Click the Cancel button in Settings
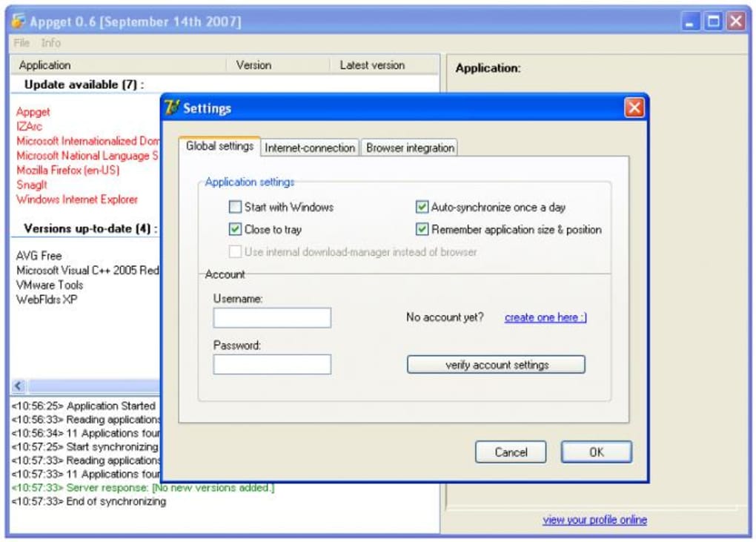The image size is (756, 542). coord(511,452)
